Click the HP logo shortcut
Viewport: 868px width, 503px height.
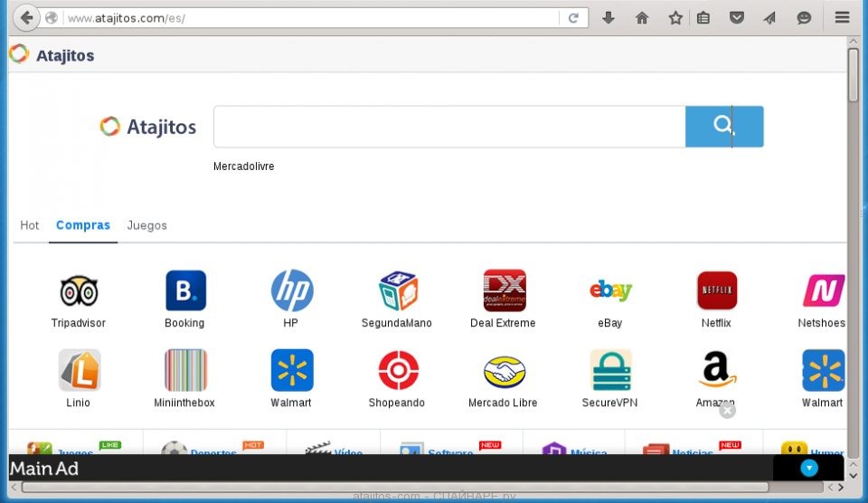(x=291, y=291)
